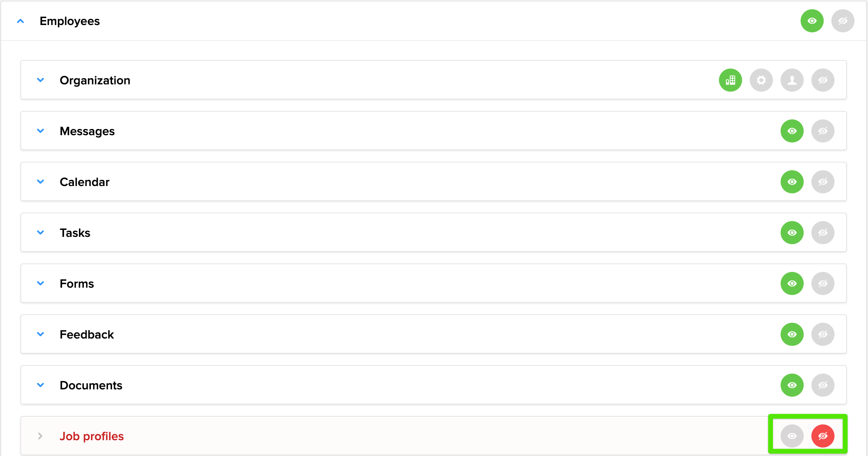The width and height of the screenshot is (868, 456).
Task: Click the eye-slash icon in the Employees header
Action: (x=843, y=21)
